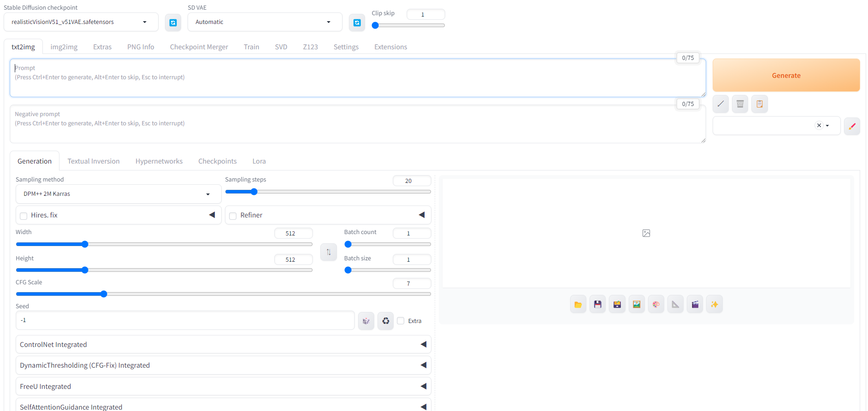Screen dimensions: 868x411
Task: Swap width and height arrows button
Action: [329, 252]
